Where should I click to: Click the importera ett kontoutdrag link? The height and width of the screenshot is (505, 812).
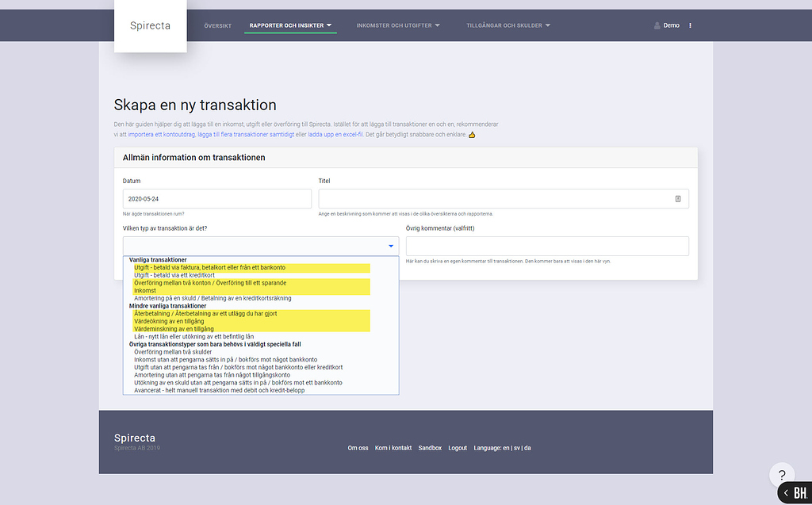pos(161,135)
